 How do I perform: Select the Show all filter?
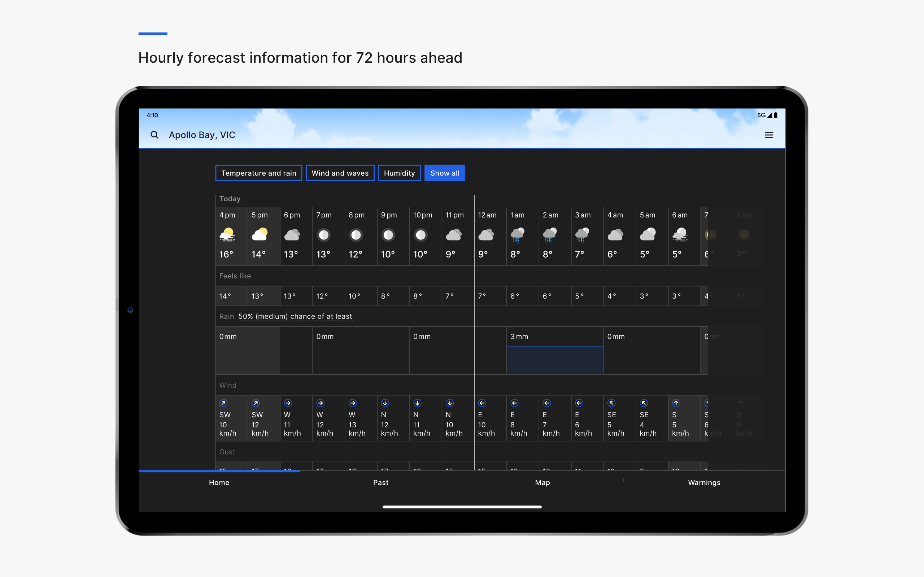pyautogui.click(x=444, y=173)
